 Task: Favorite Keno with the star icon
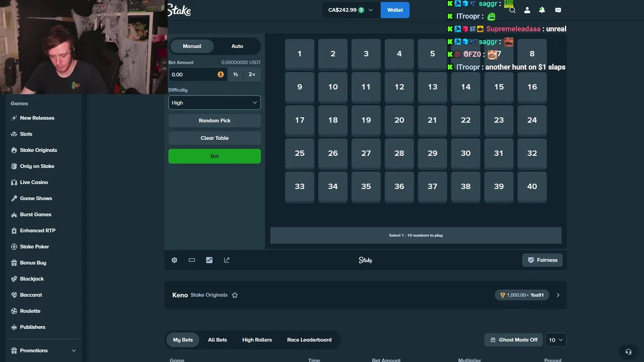click(x=234, y=295)
